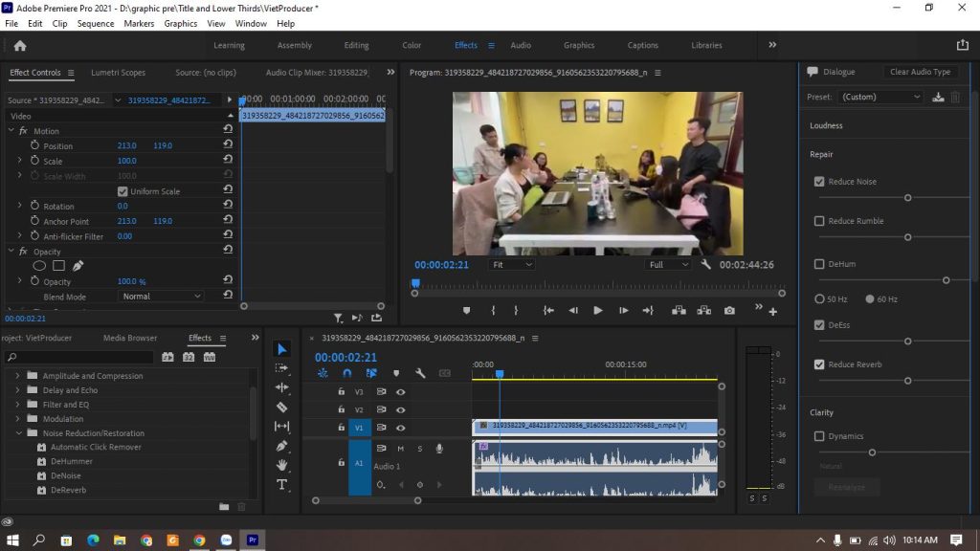Click the Add Marker icon in the Program monitor

(466, 310)
